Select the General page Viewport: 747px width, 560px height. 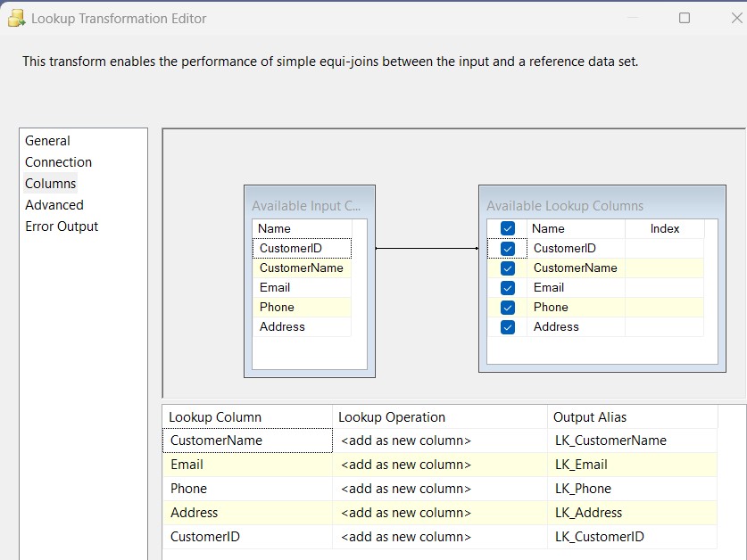[x=47, y=140]
